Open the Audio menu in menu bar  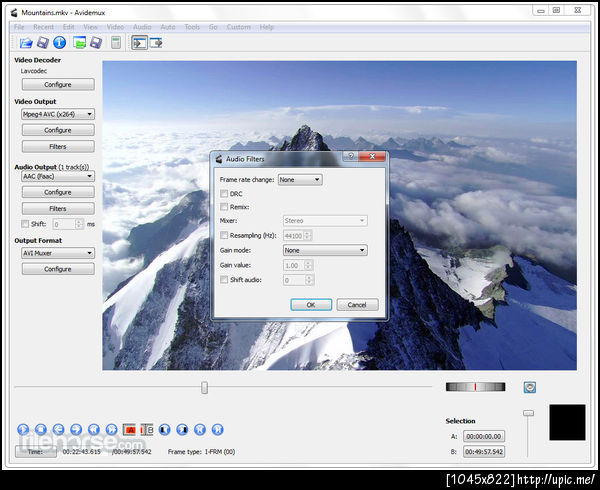tap(142, 27)
